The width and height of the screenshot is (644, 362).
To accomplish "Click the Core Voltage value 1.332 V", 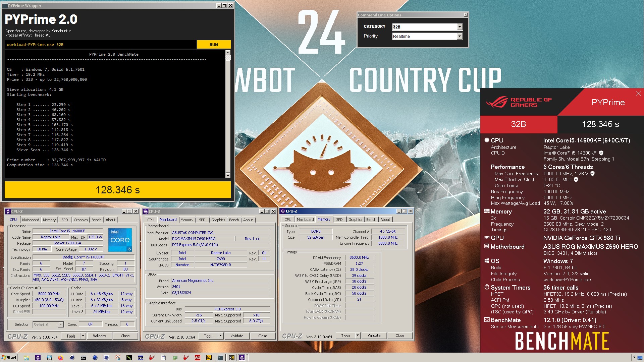I will tap(91, 249).
